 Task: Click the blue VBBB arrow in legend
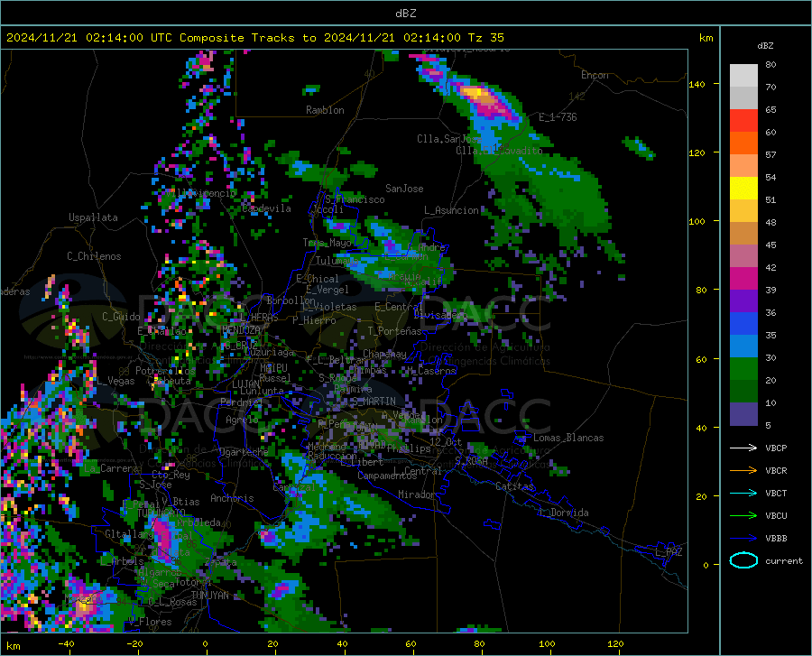pos(743,538)
